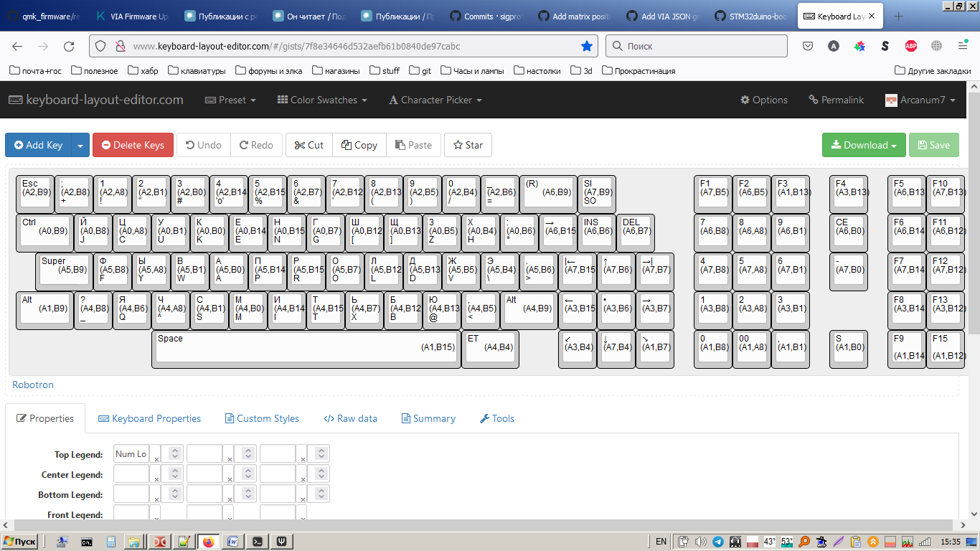The width and height of the screenshot is (980, 551).
Task: Click the grey globe extension icon
Action: pos(936,46)
